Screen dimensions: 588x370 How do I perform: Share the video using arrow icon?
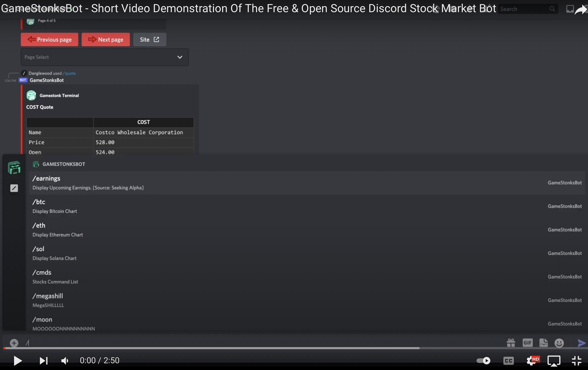tap(581, 10)
